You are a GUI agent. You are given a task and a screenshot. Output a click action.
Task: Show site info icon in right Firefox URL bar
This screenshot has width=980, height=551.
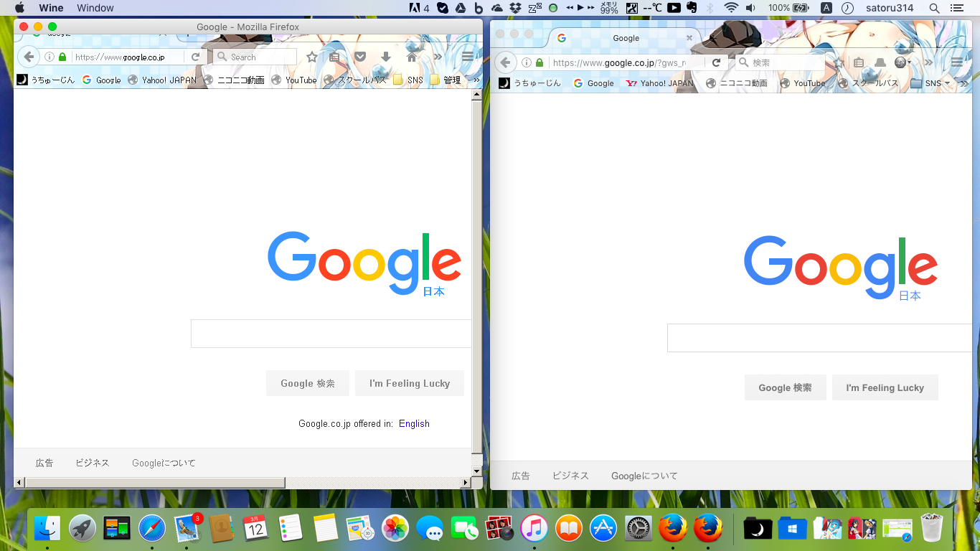[x=526, y=62]
